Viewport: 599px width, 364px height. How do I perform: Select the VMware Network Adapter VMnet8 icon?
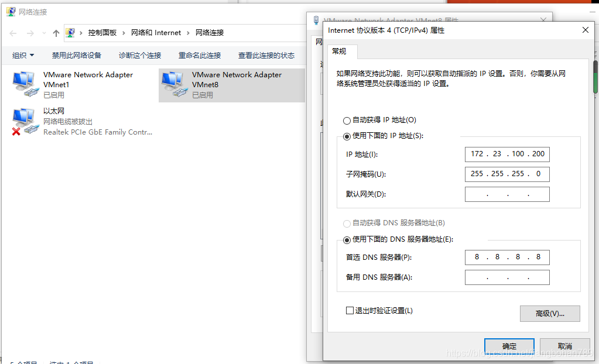(174, 84)
